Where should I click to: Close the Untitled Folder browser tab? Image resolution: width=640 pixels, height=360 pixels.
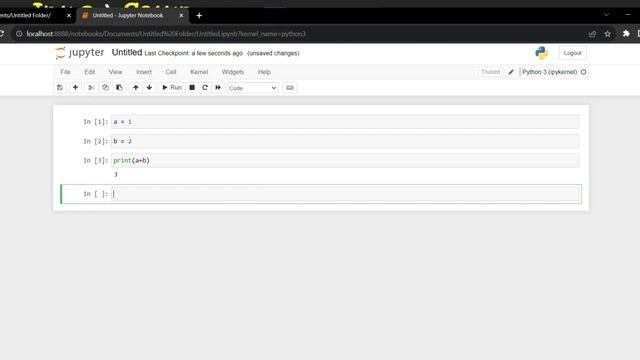69,16
